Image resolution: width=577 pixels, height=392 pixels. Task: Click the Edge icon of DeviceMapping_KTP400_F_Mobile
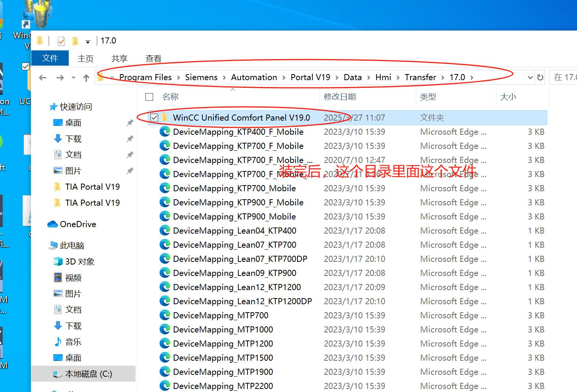click(x=165, y=132)
